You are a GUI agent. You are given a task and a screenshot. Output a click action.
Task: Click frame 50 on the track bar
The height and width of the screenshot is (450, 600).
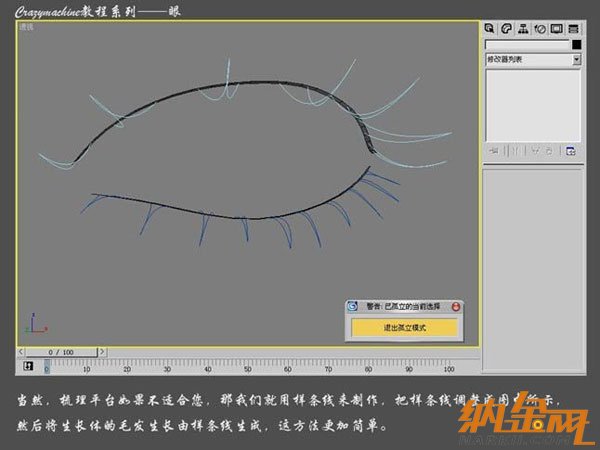248,369
